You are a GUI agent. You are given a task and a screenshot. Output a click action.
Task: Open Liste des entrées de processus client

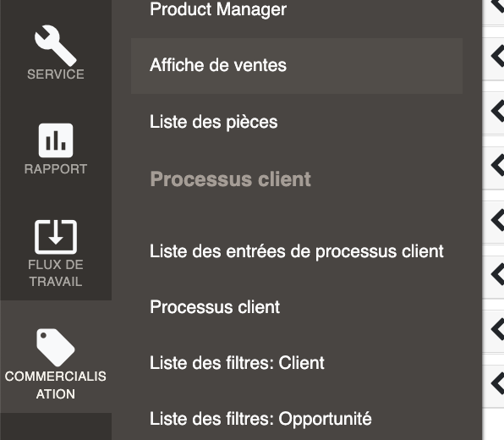296,251
